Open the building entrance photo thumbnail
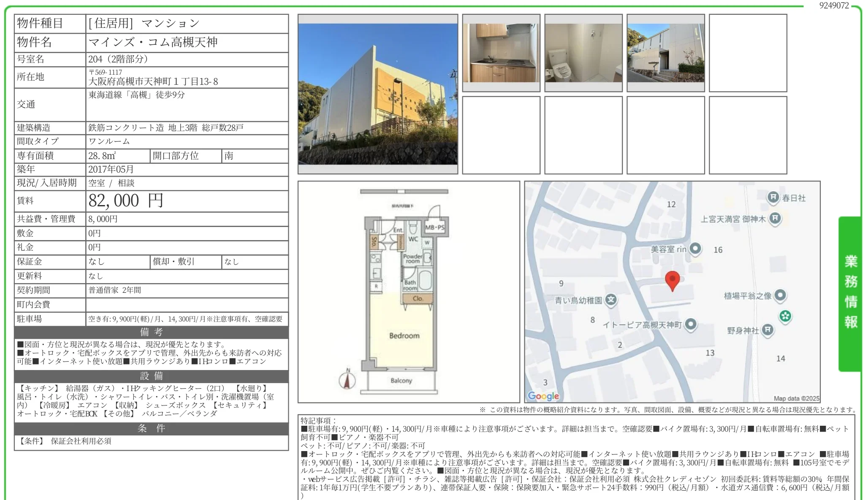Image resolution: width=868 pixels, height=500 pixels. (x=665, y=53)
